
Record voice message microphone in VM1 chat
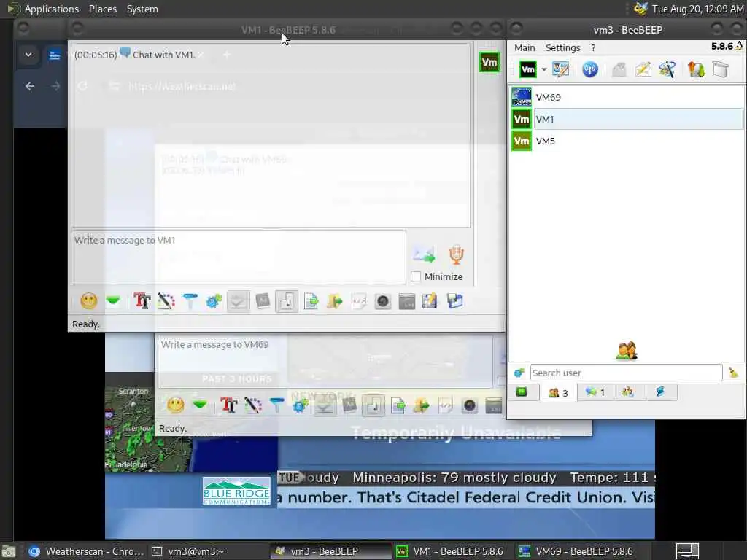(457, 254)
